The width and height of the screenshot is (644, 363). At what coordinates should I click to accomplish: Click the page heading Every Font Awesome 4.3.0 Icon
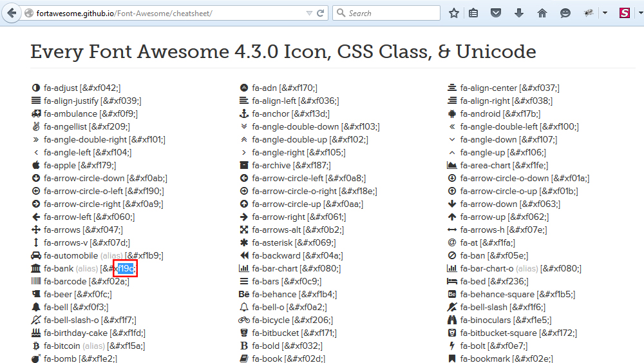[x=283, y=52]
